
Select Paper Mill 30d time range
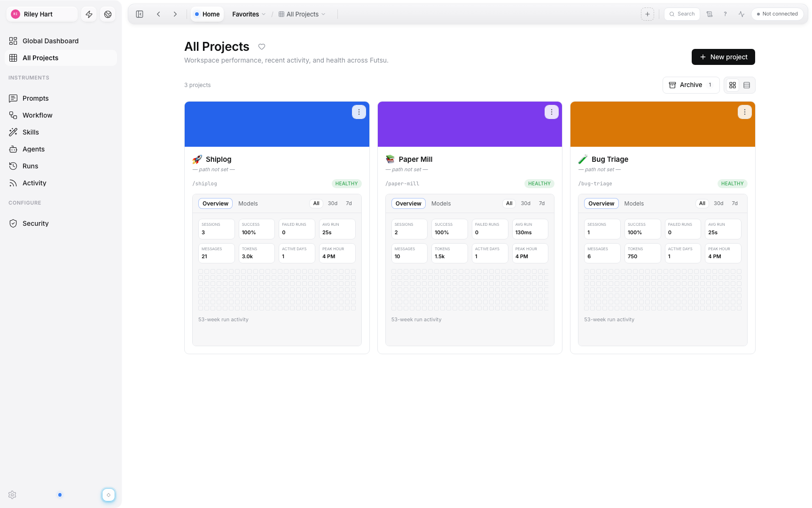525,204
